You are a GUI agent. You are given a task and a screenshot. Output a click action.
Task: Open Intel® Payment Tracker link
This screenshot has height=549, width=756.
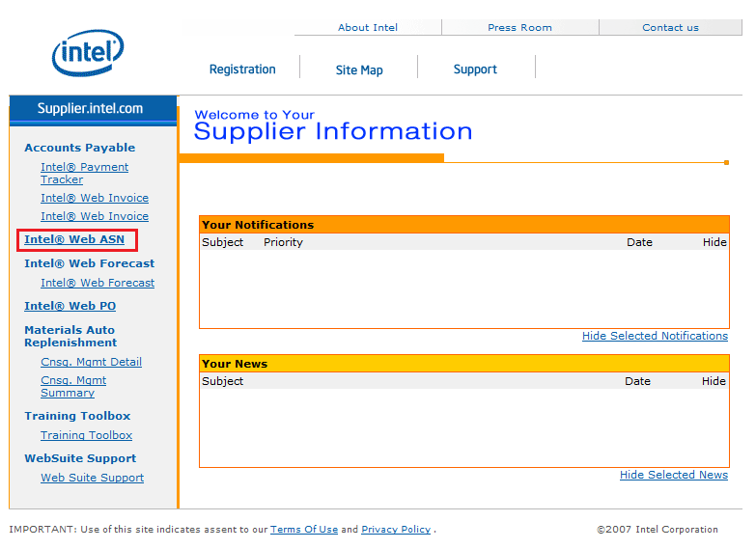pos(84,173)
